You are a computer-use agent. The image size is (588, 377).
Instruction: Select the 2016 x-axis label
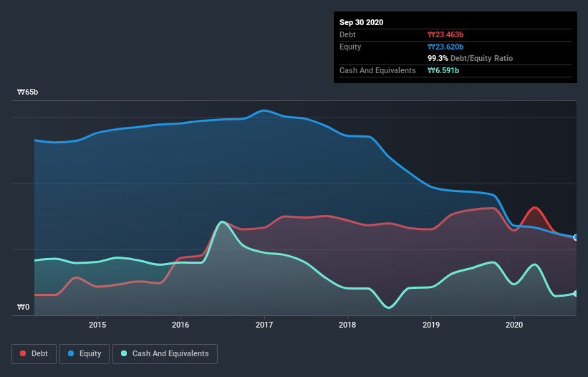tap(180, 325)
